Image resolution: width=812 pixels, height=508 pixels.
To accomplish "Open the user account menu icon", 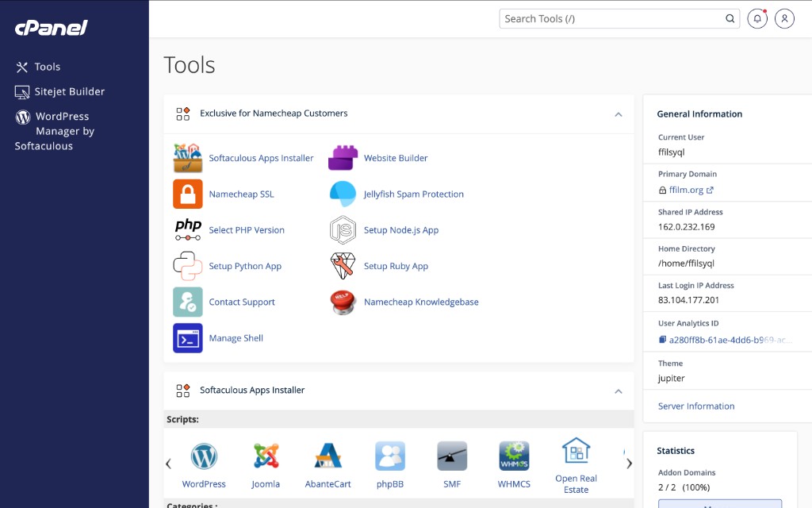I will coord(784,19).
